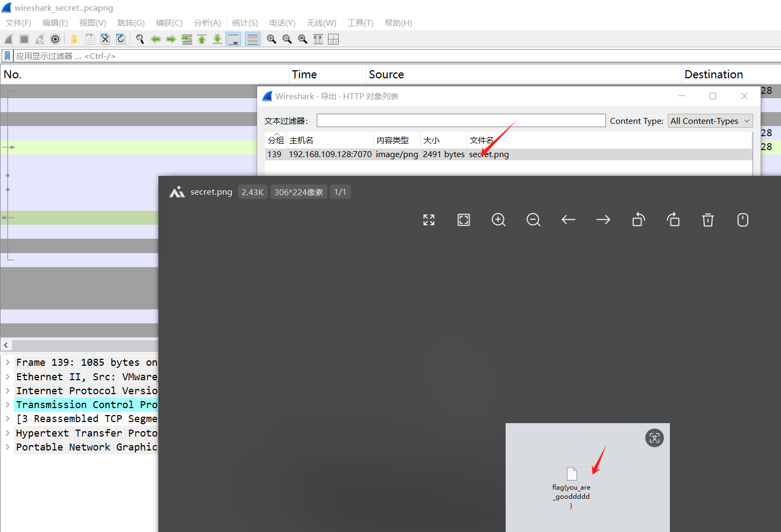
Task: Open capture options gear icon
Action: 55,39
